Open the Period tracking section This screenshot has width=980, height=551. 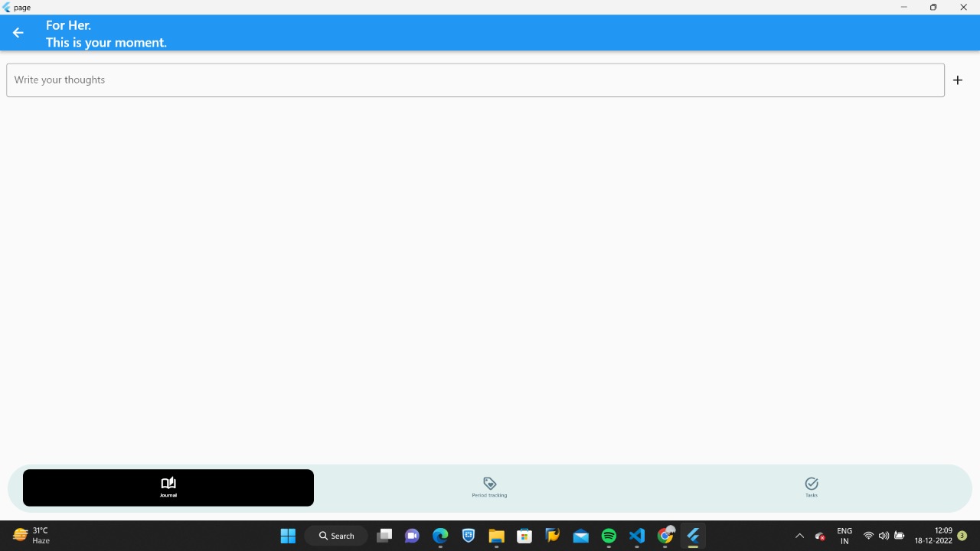(489, 487)
